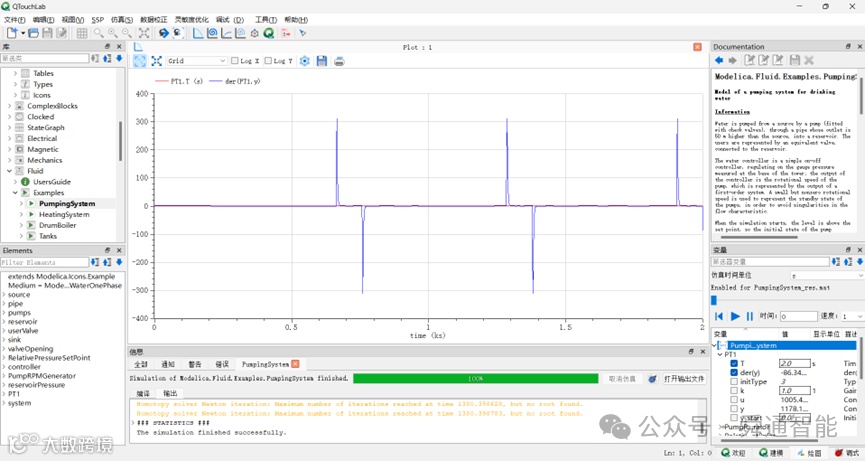This screenshot has width=865, height=461.
Task: Open simulation time unit dropdown
Action: click(x=826, y=275)
